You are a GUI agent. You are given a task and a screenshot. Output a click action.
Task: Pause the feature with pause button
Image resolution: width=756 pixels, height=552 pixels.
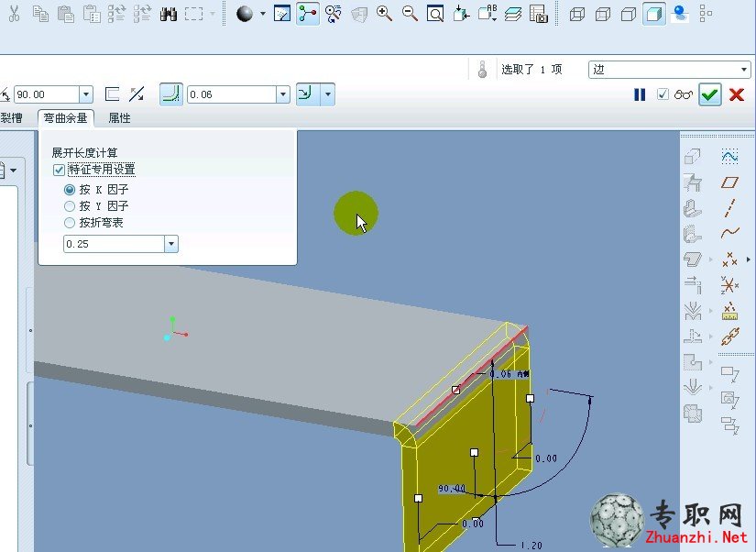640,94
